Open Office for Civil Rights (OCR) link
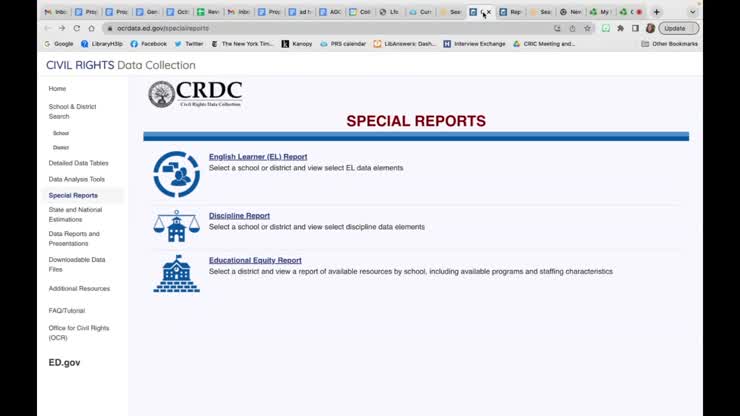This screenshot has width=740, height=416. tap(79, 333)
